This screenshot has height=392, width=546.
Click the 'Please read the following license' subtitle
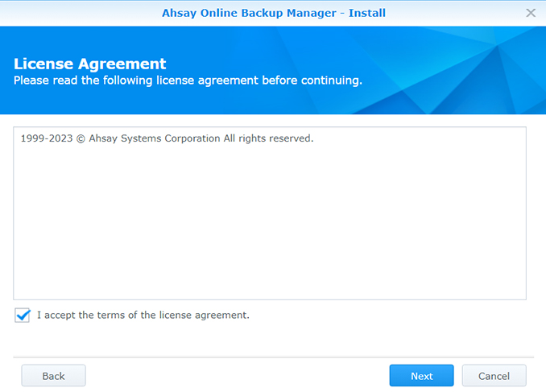[188, 80]
